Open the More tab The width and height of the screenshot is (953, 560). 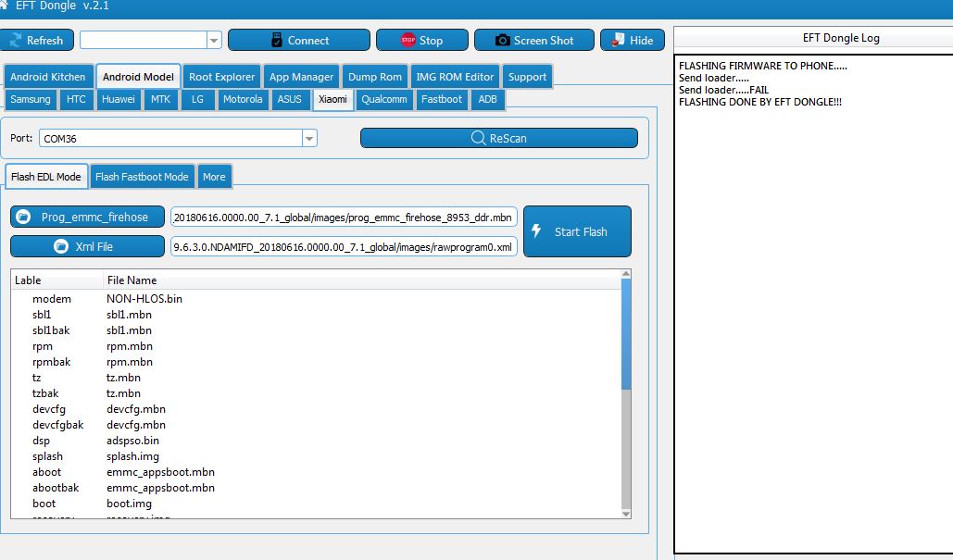coord(214,177)
